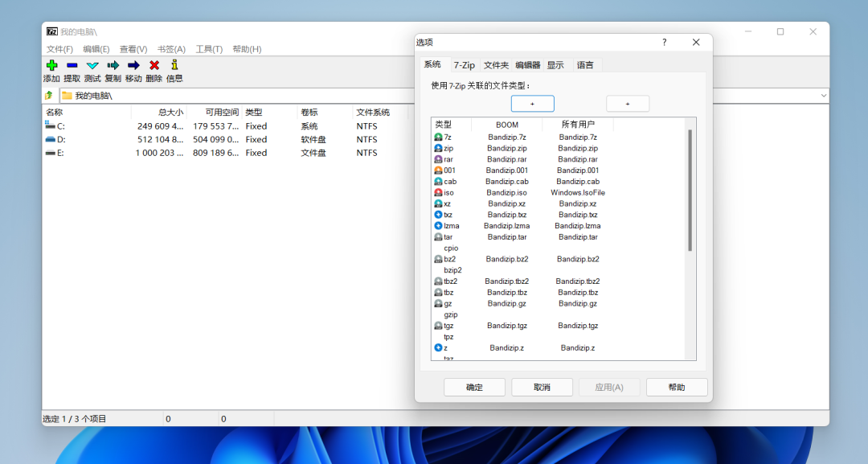Click the xz file type icon
The height and width of the screenshot is (464, 868).
pos(438,203)
